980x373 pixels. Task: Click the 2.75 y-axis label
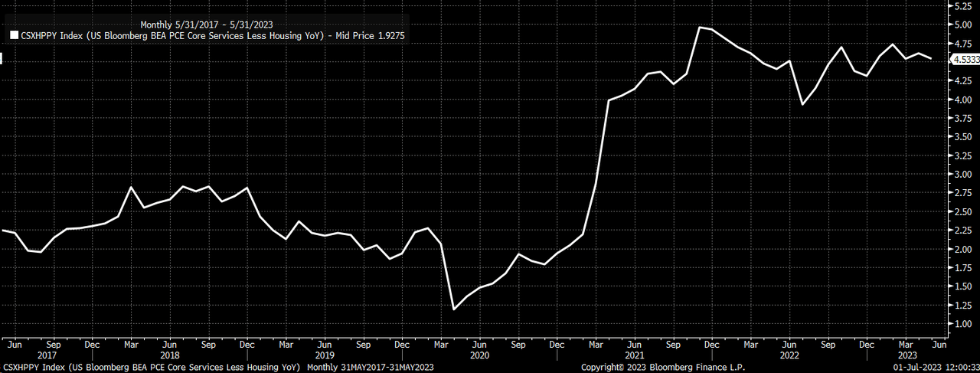click(x=962, y=193)
